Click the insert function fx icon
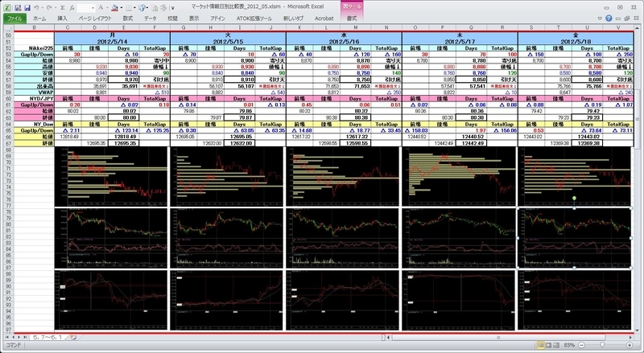Screen dimensions: 644x353 pyautogui.click(x=72, y=7)
